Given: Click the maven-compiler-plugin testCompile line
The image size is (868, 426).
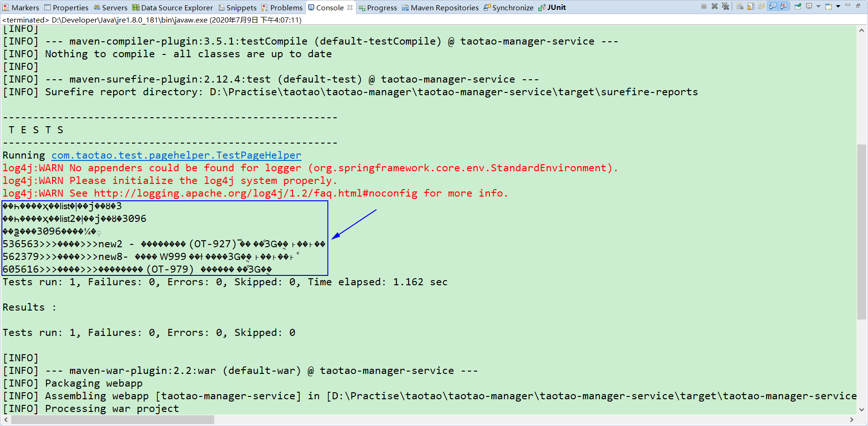Looking at the screenshot, I should click(x=310, y=41).
